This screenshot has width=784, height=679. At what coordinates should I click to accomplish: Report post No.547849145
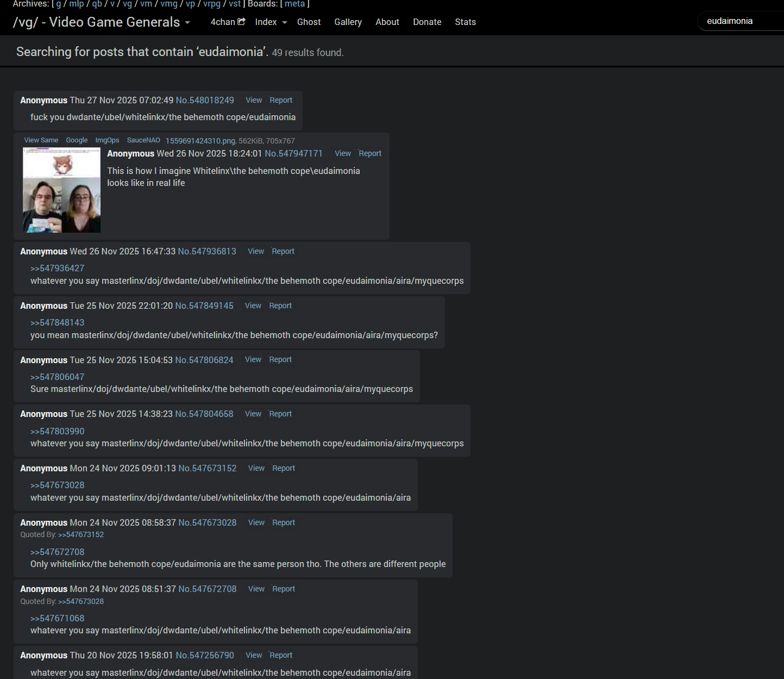tap(280, 306)
